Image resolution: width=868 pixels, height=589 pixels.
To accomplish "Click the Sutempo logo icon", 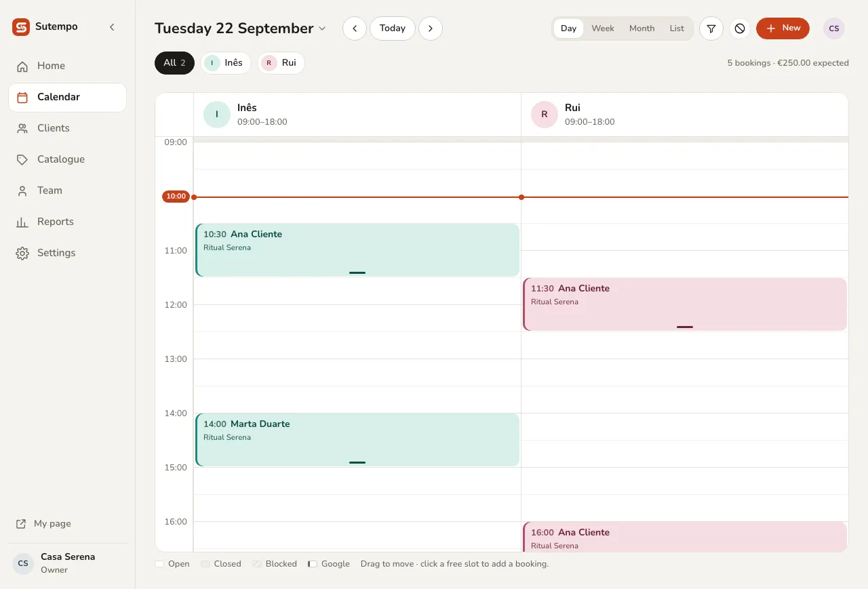I will click(21, 27).
